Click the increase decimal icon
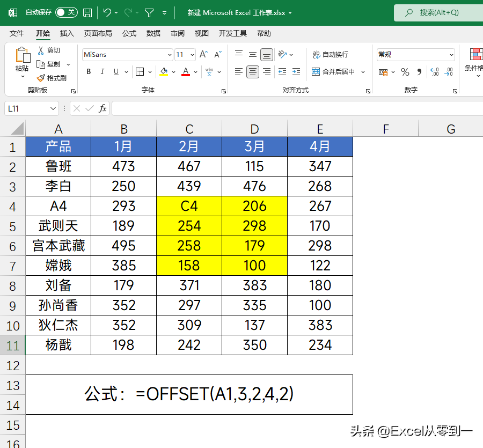The image size is (483, 448). pyautogui.click(x=435, y=72)
